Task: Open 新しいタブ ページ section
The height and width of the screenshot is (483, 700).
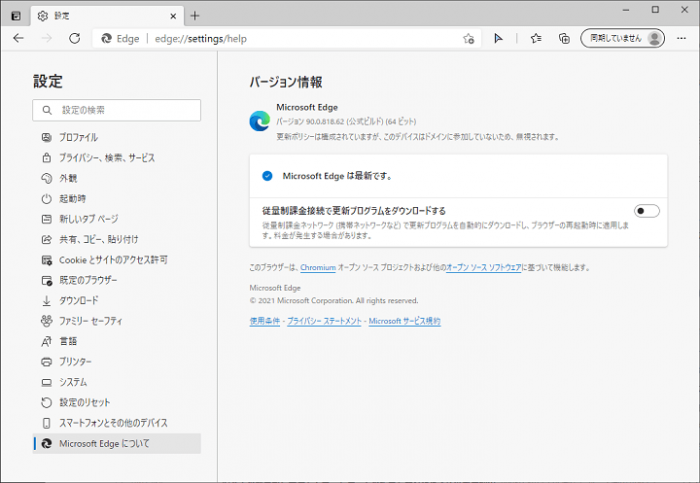Action: (x=117, y=219)
